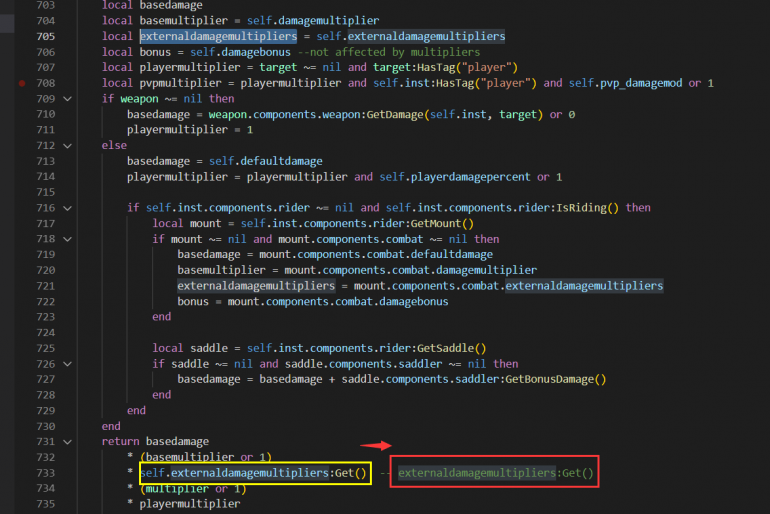Image resolution: width=770 pixels, height=514 pixels.
Task: Place cursor on playerdamagepercent in line 714
Action: coord(470,177)
